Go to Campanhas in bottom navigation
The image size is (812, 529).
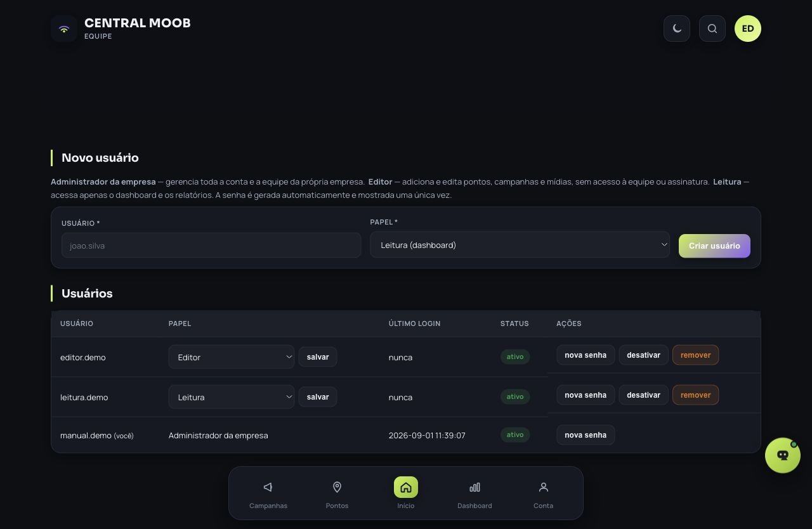268,495
